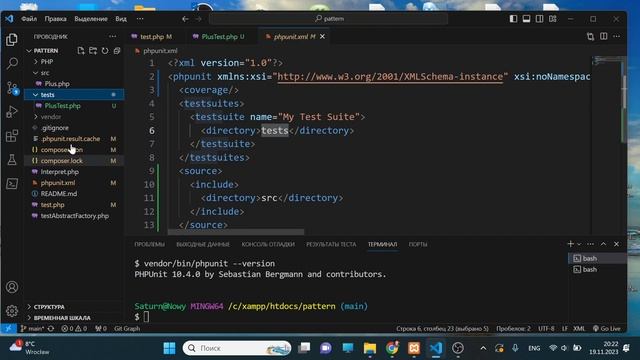Open errors and warnings count in status bar
Image resolution: width=640 pixels, height=360 pixels.
click(x=74, y=329)
